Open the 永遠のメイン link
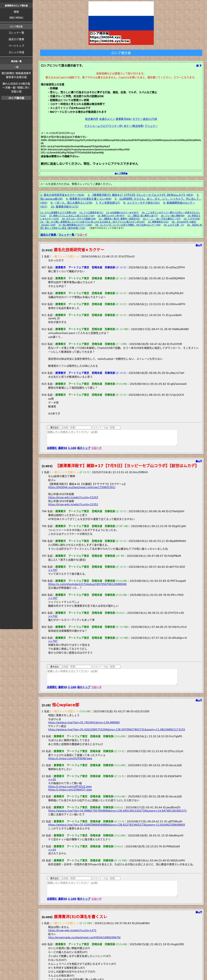Image resolution: width=207 pixels, height=980 pixels. pyautogui.click(x=107, y=119)
